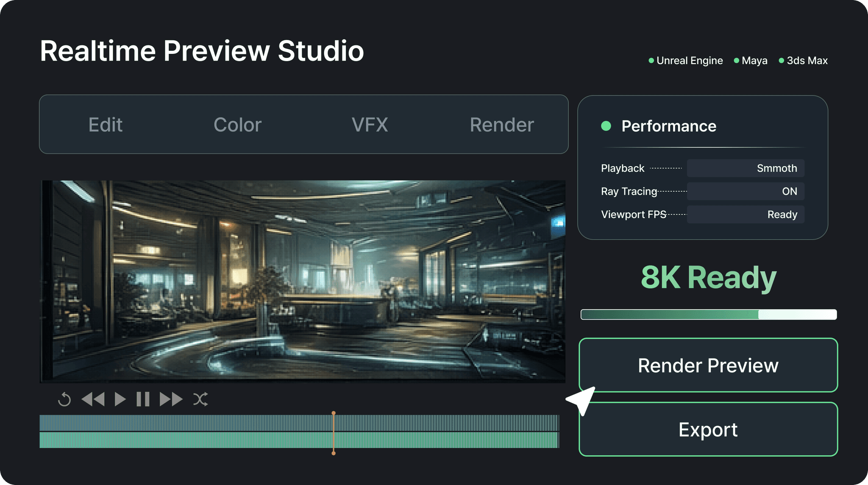Viewport: 868px width, 485px height.
Task: Switch to the Edit tab
Action: [106, 125]
